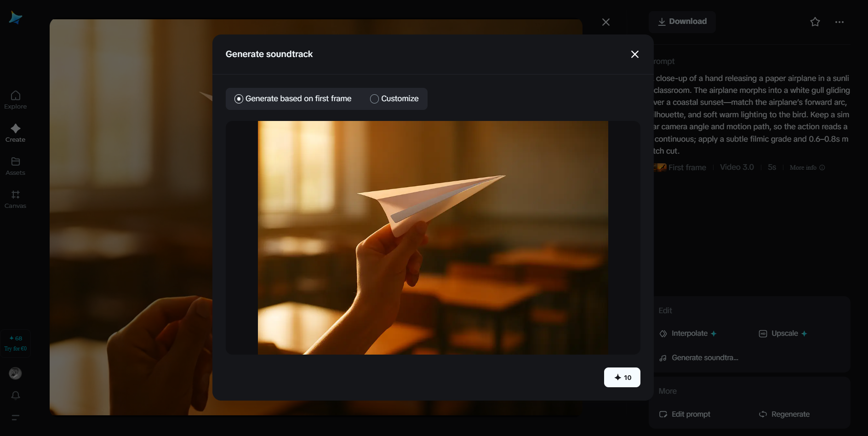The height and width of the screenshot is (436, 868).
Task: Open the Create section in sidebar
Action: 16,133
